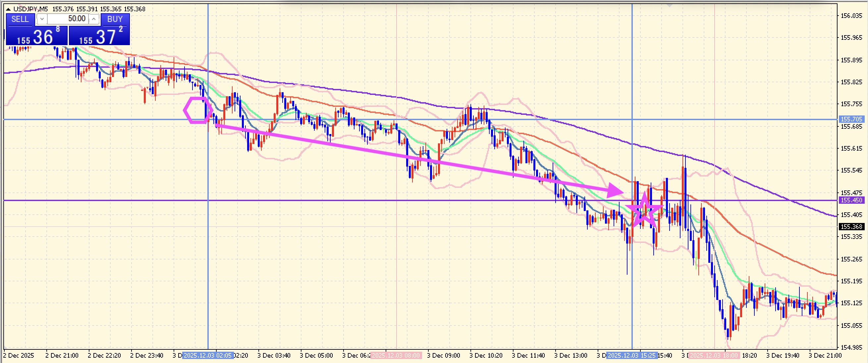Image resolution: width=868 pixels, height=363 pixels.
Task: Click the BUY button
Action: [x=115, y=19]
